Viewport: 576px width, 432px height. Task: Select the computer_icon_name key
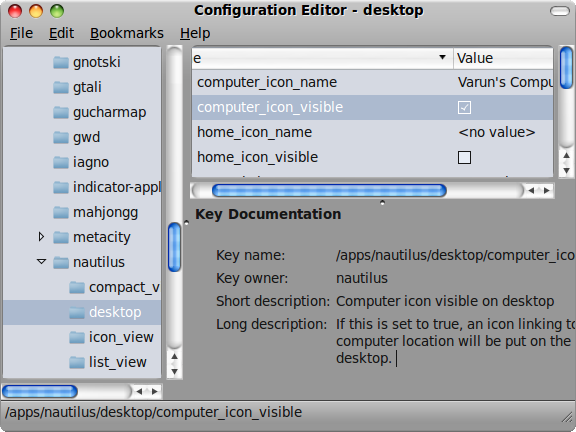coord(267,82)
